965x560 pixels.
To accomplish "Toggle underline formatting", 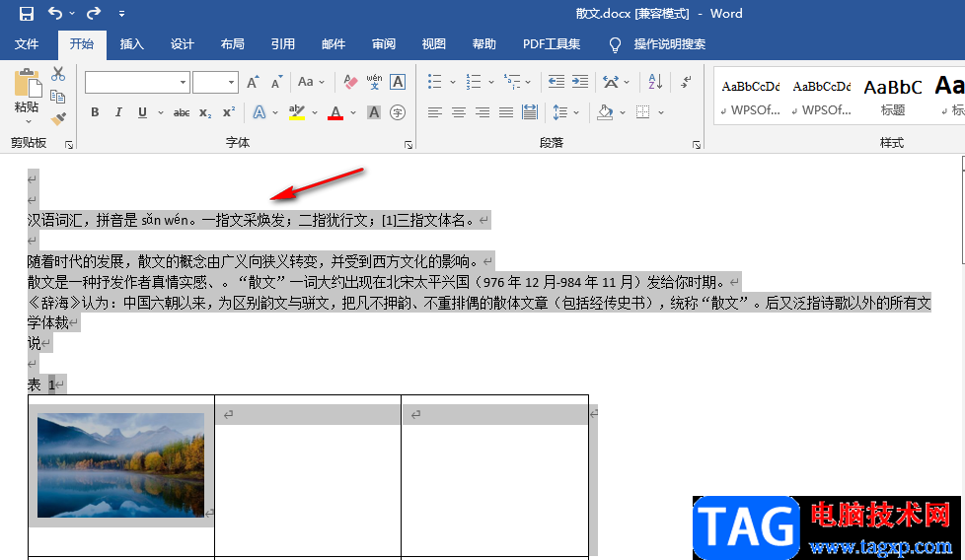I will 142,112.
